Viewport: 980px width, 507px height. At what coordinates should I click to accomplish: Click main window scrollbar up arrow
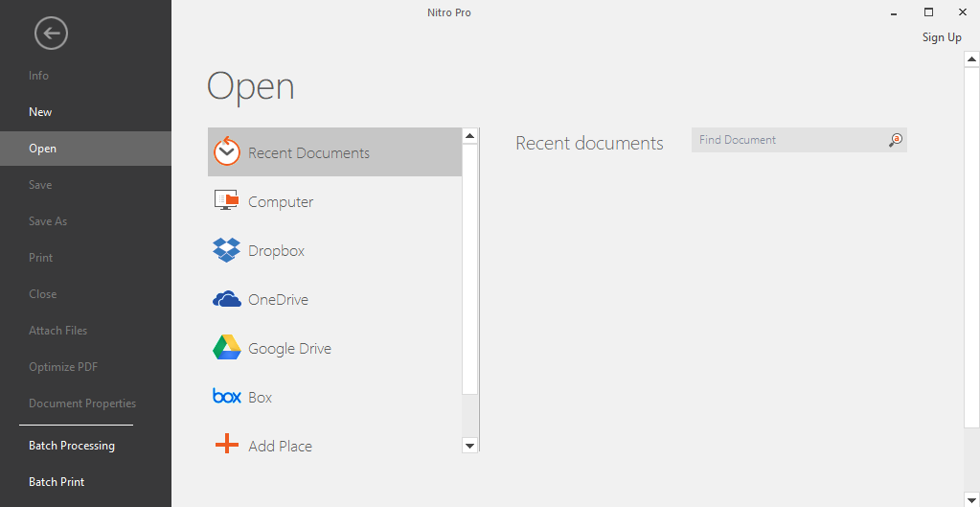click(x=971, y=60)
